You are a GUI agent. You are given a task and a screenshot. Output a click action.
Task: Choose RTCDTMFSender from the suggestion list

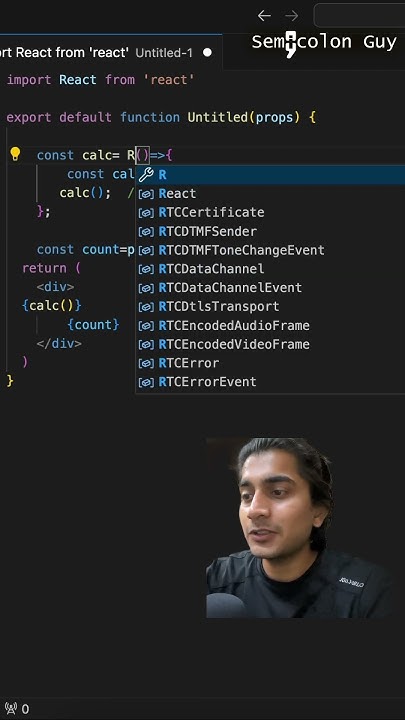pyautogui.click(x=270, y=231)
